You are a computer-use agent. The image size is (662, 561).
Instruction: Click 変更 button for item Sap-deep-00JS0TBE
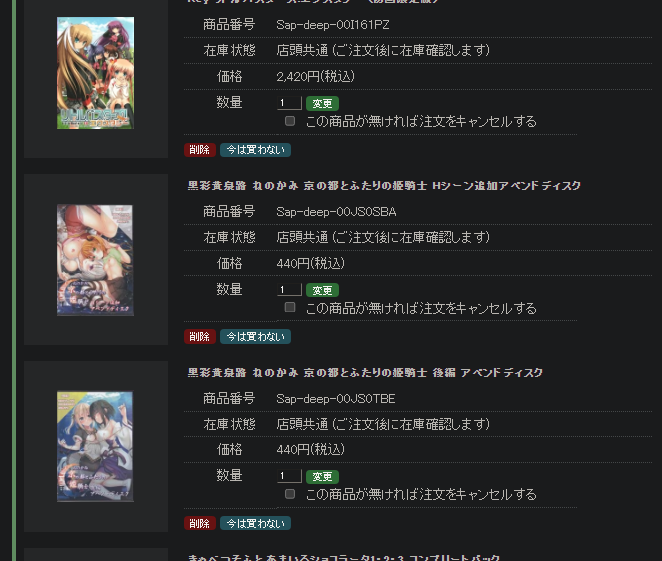click(322, 477)
